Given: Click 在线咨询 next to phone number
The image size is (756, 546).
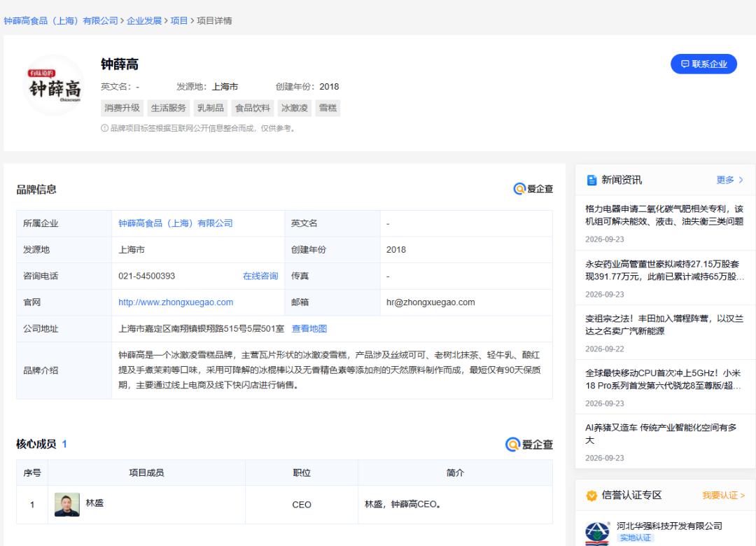Looking at the screenshot, I should (260, 276).
